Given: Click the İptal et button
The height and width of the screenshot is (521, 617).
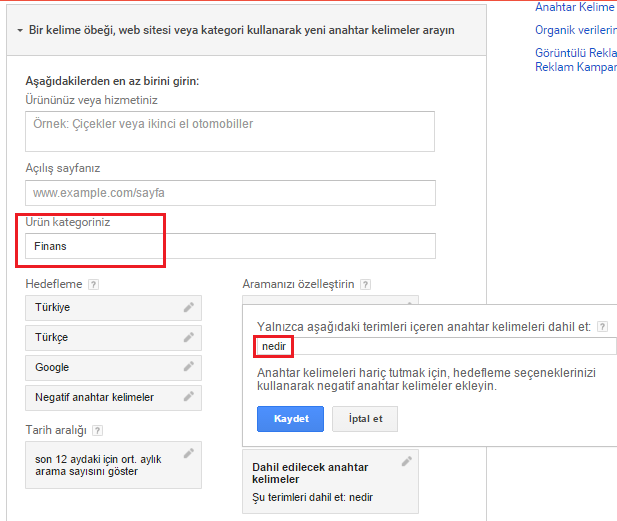Looking at the screenshot, I should [x=364, y=418].
